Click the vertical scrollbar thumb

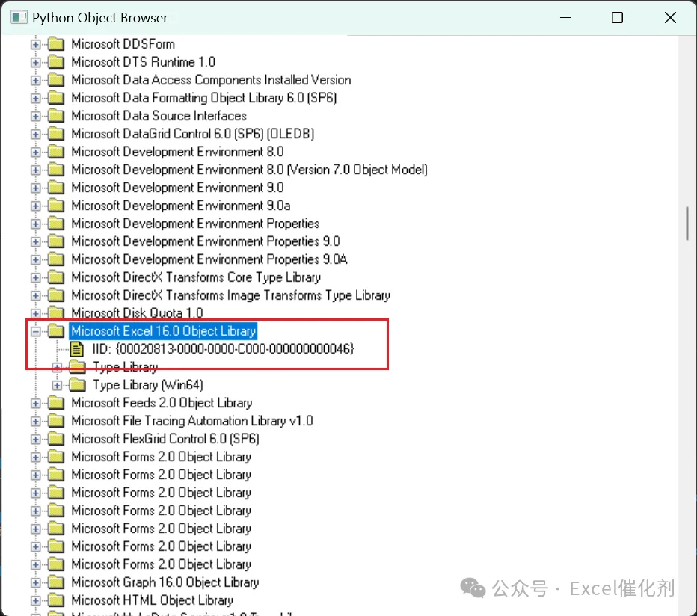point(687,224)
